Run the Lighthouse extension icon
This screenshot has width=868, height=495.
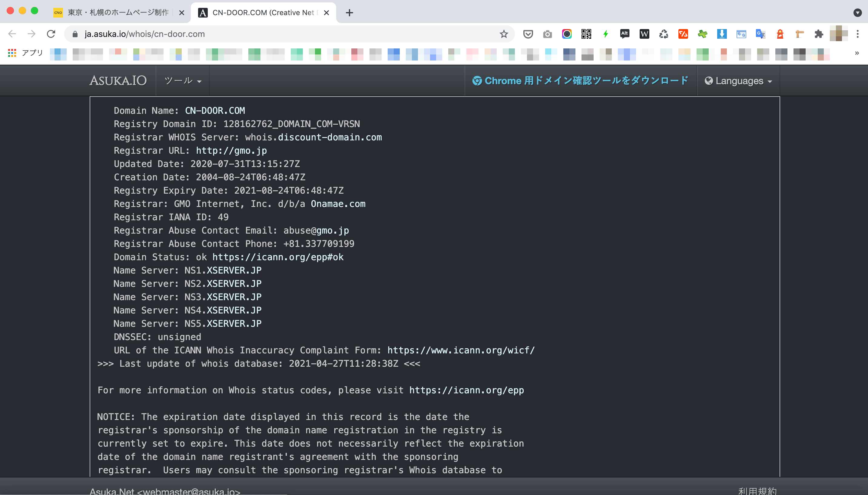pyautogui.click(x=780, y=34)
